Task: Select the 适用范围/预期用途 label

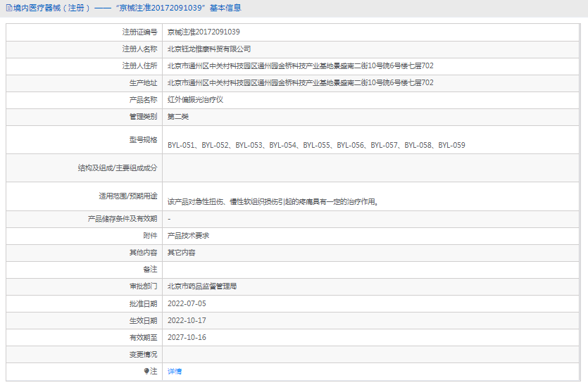Action: point(128,196)
